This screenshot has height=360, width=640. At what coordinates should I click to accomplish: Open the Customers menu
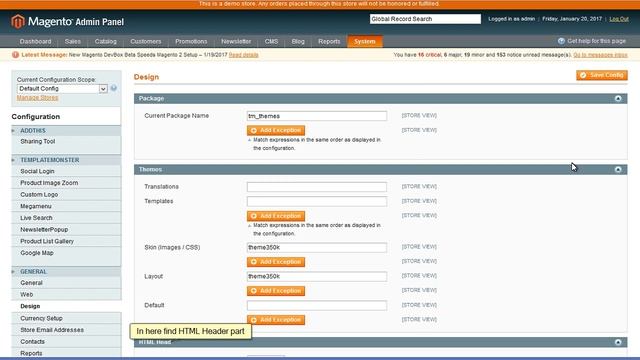click(x=146, y=41)
